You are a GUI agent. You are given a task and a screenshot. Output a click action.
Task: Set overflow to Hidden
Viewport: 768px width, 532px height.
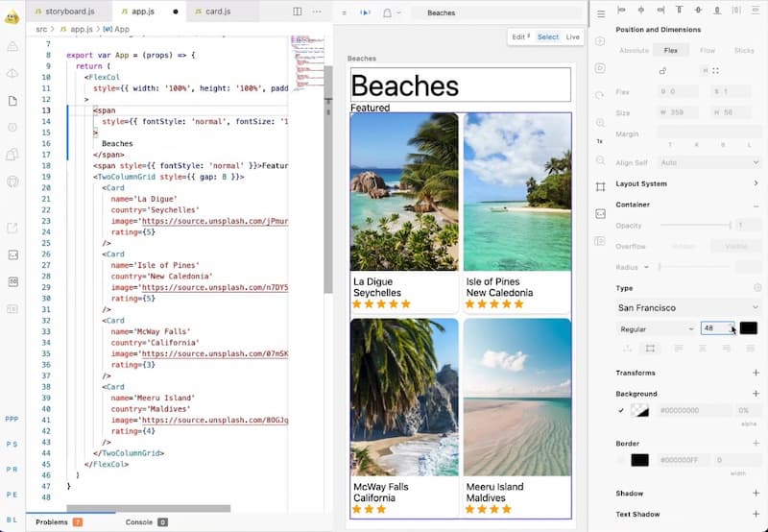[684, 247]
